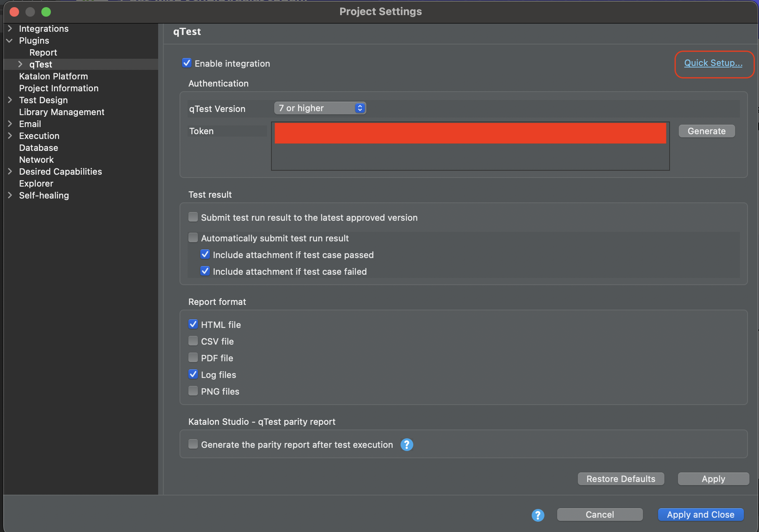The height and width of the screenshot is (532, 759).
Task: Disable the Enable integration checkbox
Action: click(x=187, y=63)
